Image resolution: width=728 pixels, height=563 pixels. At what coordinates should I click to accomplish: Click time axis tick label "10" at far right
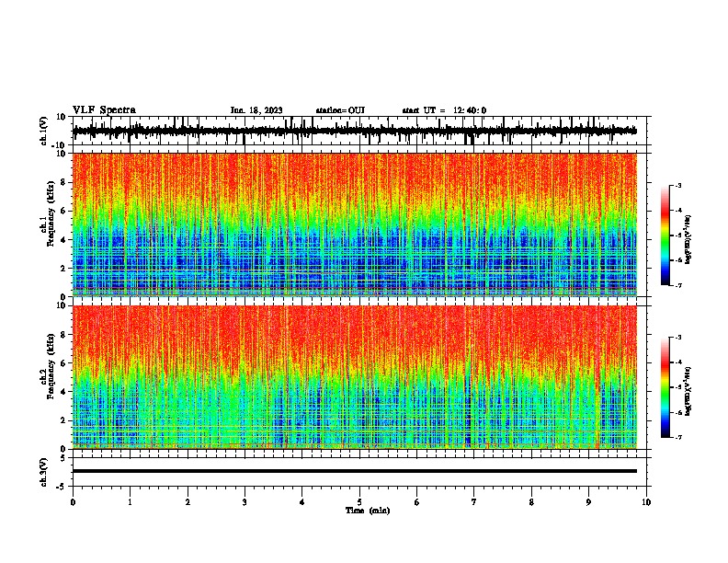(x=646, y=502)
